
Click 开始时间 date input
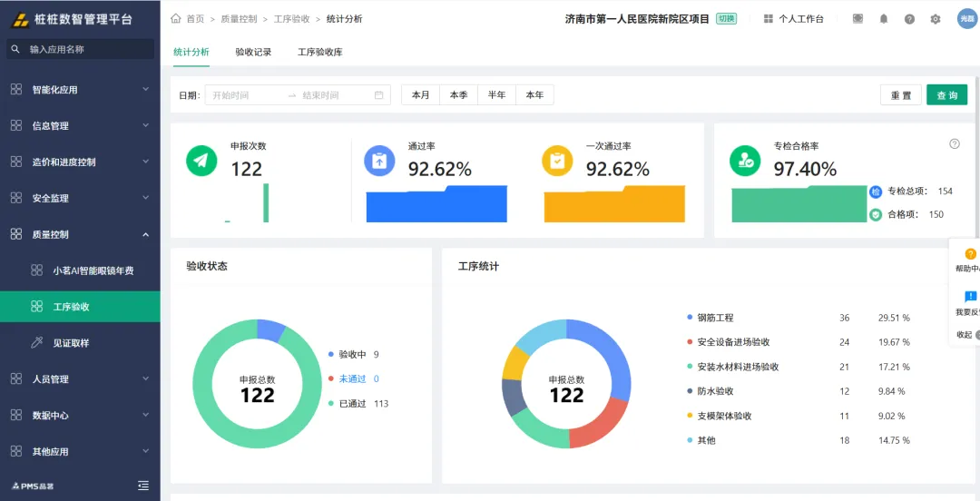(x=244, y=95)
